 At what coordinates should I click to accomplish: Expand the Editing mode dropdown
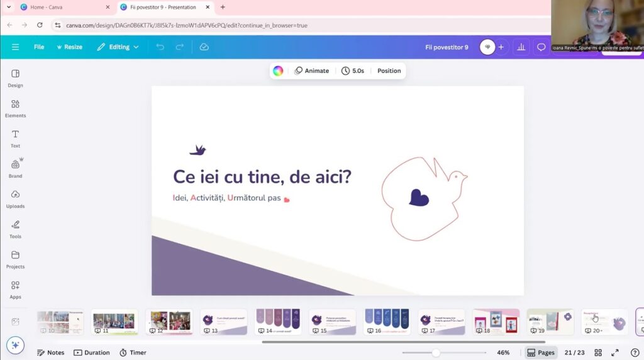[118, 46]
